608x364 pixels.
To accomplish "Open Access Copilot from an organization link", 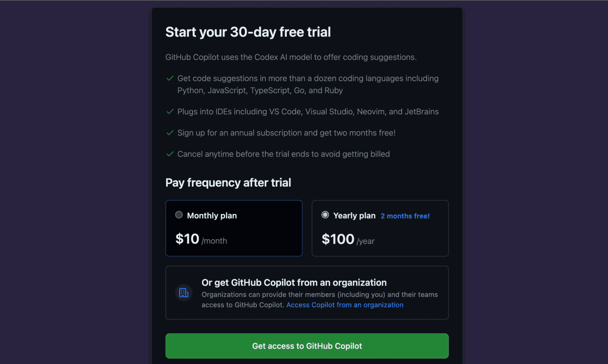I will coord(345,305).
